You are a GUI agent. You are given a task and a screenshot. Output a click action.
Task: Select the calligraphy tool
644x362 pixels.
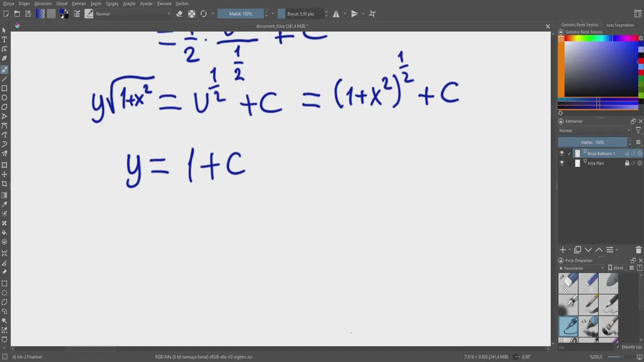coord(5,58)
